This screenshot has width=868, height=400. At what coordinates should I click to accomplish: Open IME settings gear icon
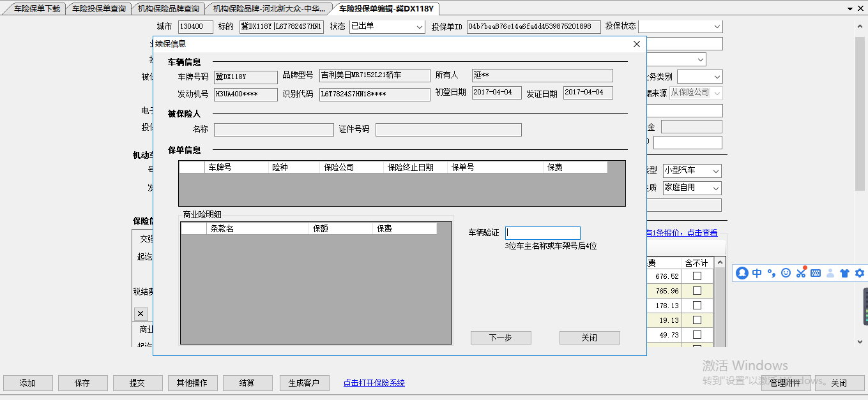(x=860, y=273)
